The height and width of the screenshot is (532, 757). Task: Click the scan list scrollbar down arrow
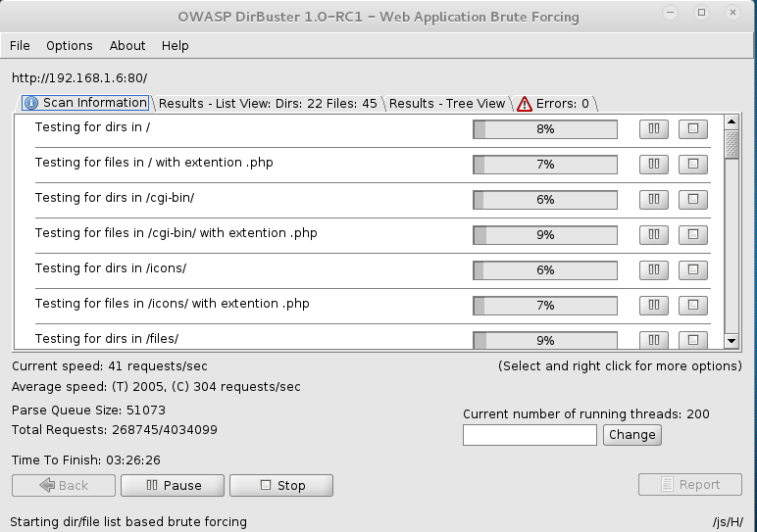732,341
